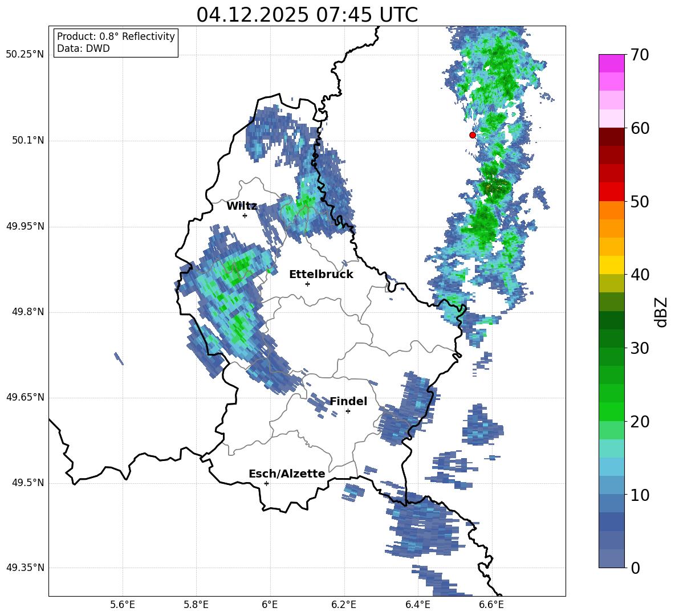Click the 49.35°N latitude label
Image resolution: width=675 pixels, height=616 pixels.
(x=25, y=568)
